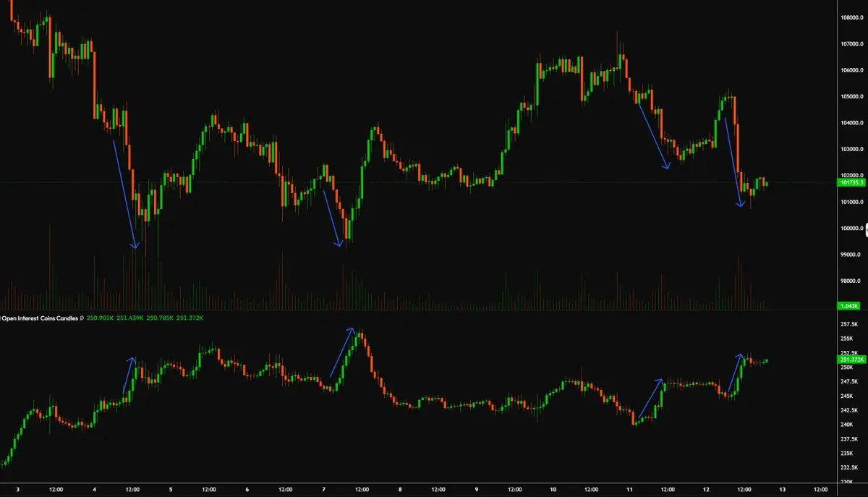The height and width of the screenshot is (497, 868).
Task: Click the 257.5K open interest axis label
Action: (849, 324)
